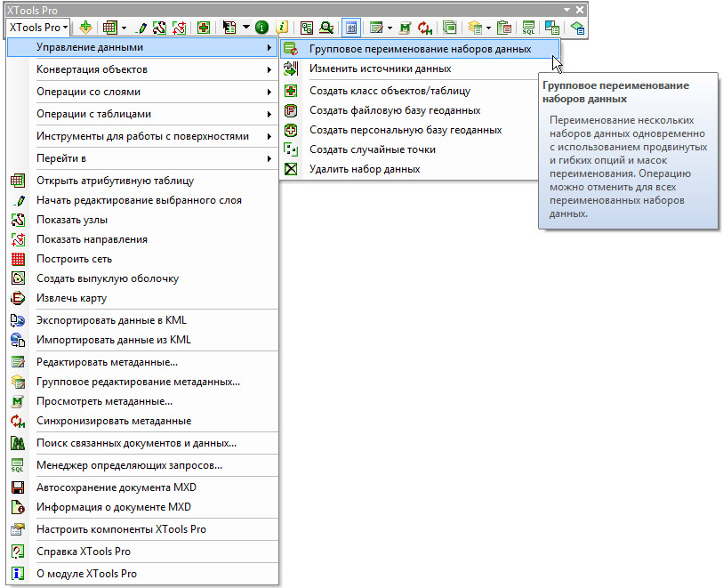Image resolution: width=723 pixels, height=588 pixels.
Task: Click the magnifier find toolbar icon
Action: pyautogui.click(x=326, y=28)
